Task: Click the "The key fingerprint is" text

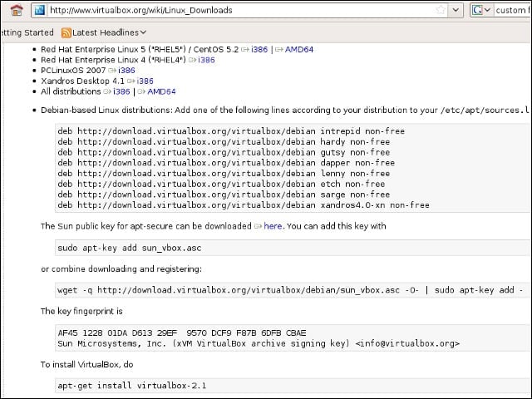Action: [x=81, y=312]
